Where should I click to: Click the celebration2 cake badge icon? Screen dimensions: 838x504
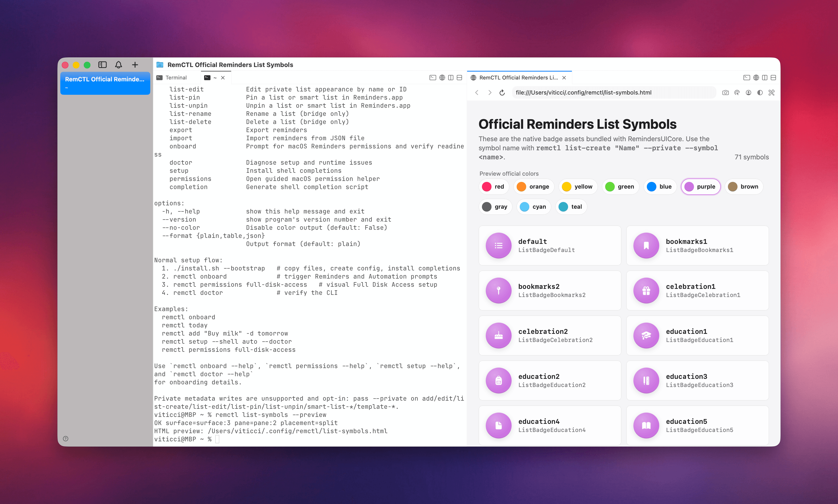(x=498, y=336)
